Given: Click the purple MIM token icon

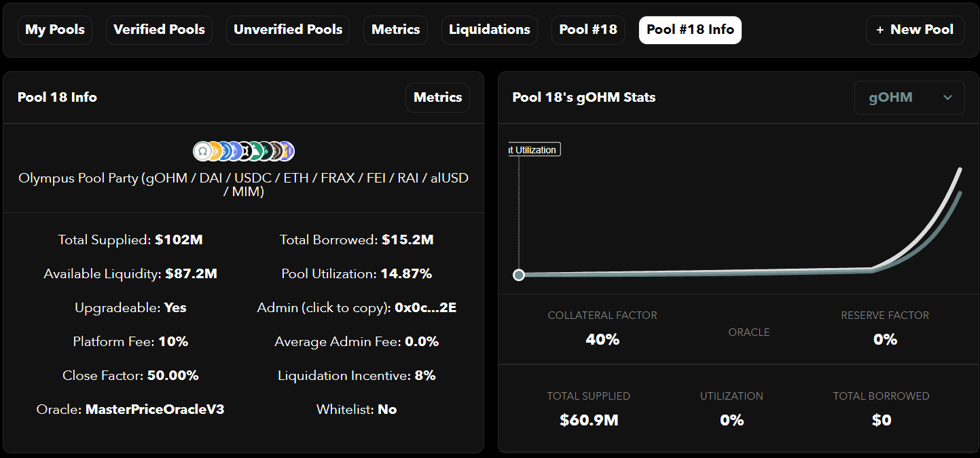Looking at the screenshot, I should pyautogui.click(x=287, y=151).
